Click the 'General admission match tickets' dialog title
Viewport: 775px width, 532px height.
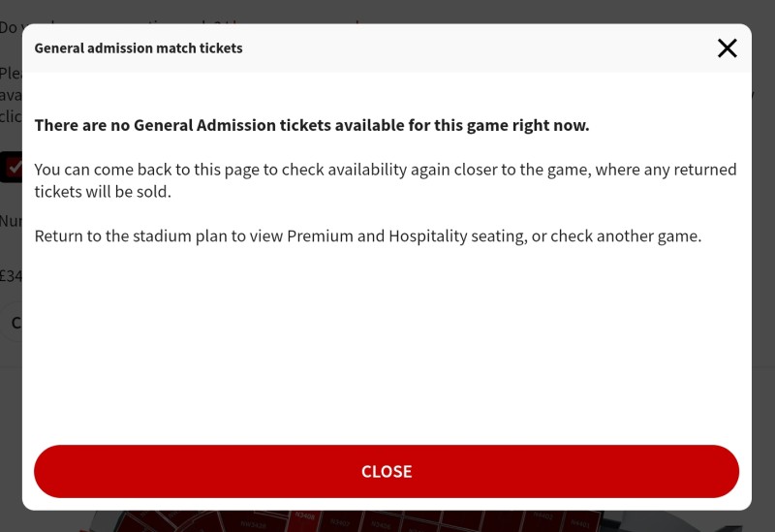click(139, 48)
